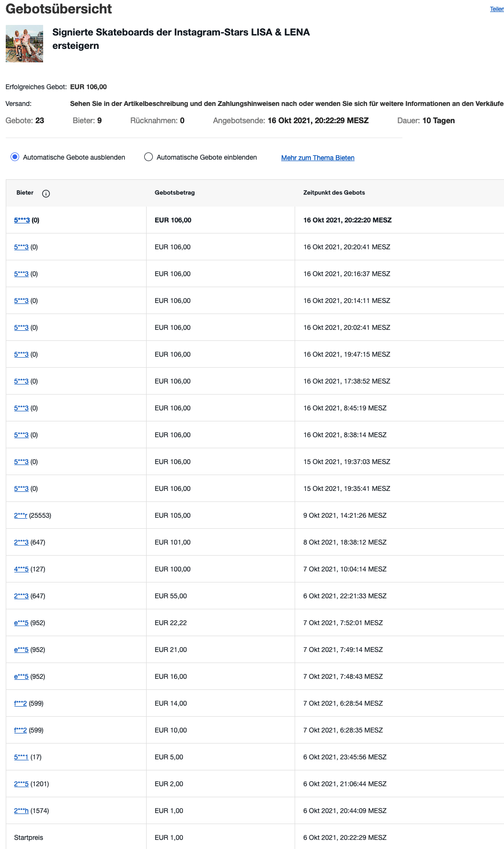Select Automatische Gebote ausblenden radio button
The height and width of the screenshot is (849, 504).
pos(15,157)
